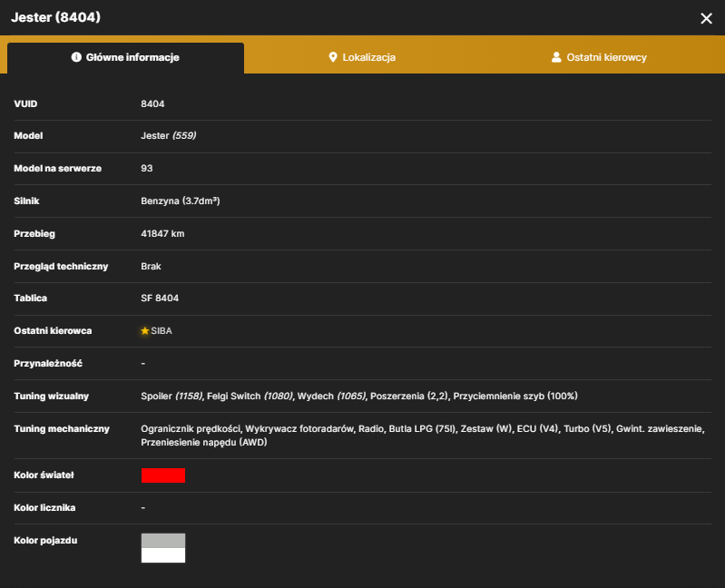The width and height of the screenshot is (725, 588).
Task: Click the Model na serwerze value 93
Action: pos(147,168)
